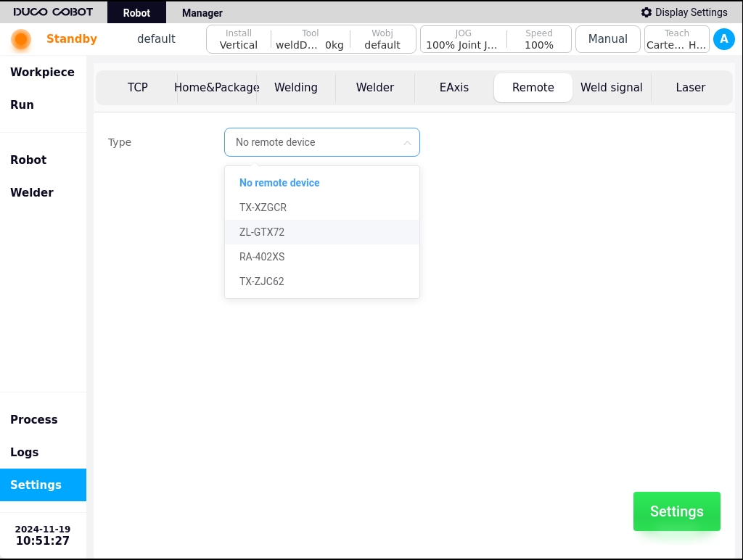This screenshot has height=560, width=743.
Task: Click the green Settings button
Action: 677,511
